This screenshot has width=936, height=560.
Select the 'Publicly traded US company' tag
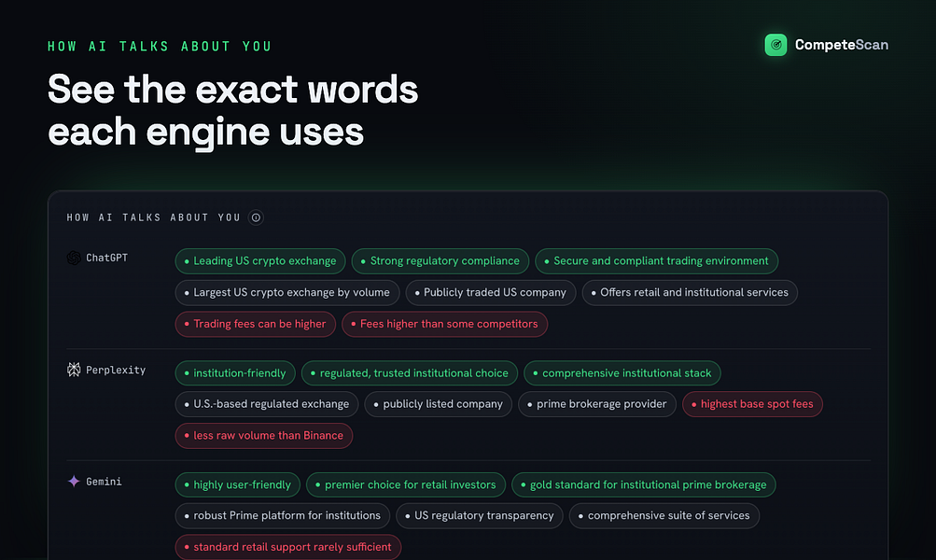[491, 292]
